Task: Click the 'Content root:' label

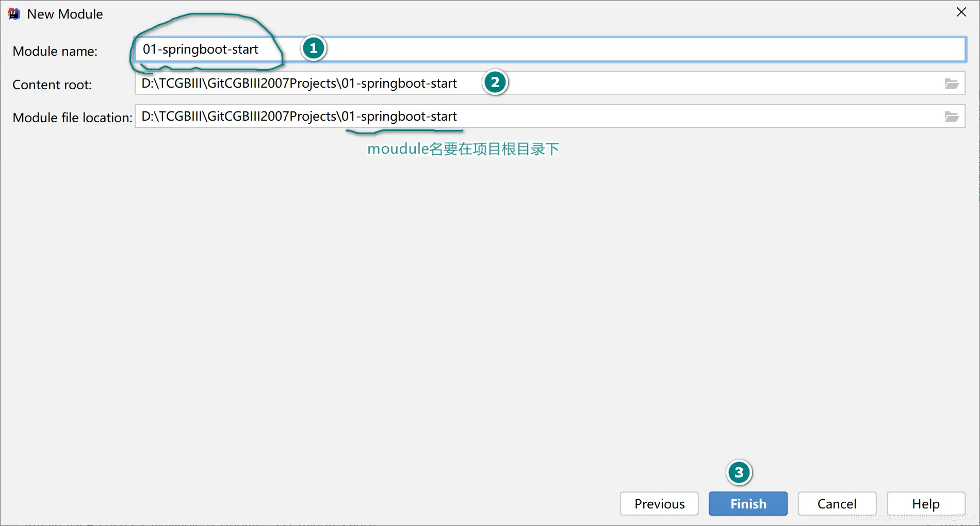Action: (52, 85)
